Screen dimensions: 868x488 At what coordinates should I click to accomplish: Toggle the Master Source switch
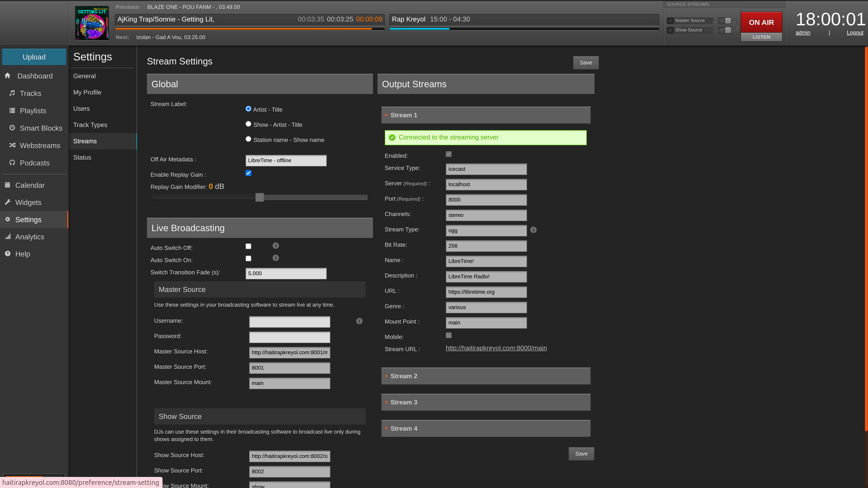(725, 21)
